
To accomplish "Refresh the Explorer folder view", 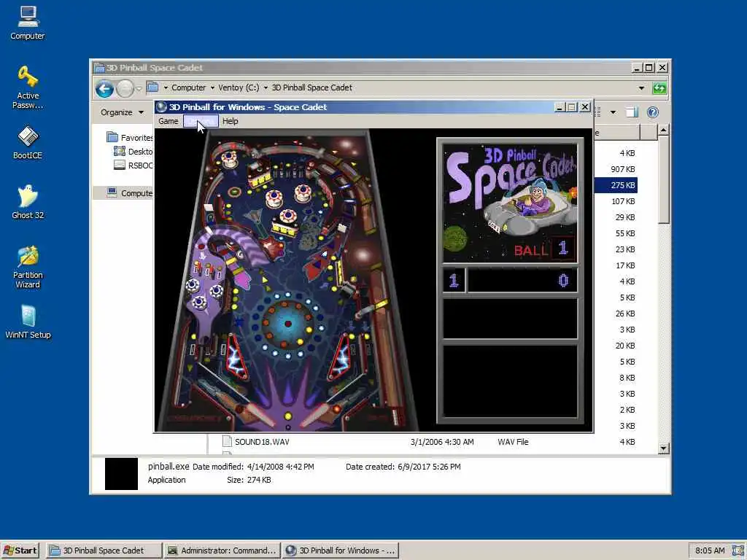I will point(659,88).
